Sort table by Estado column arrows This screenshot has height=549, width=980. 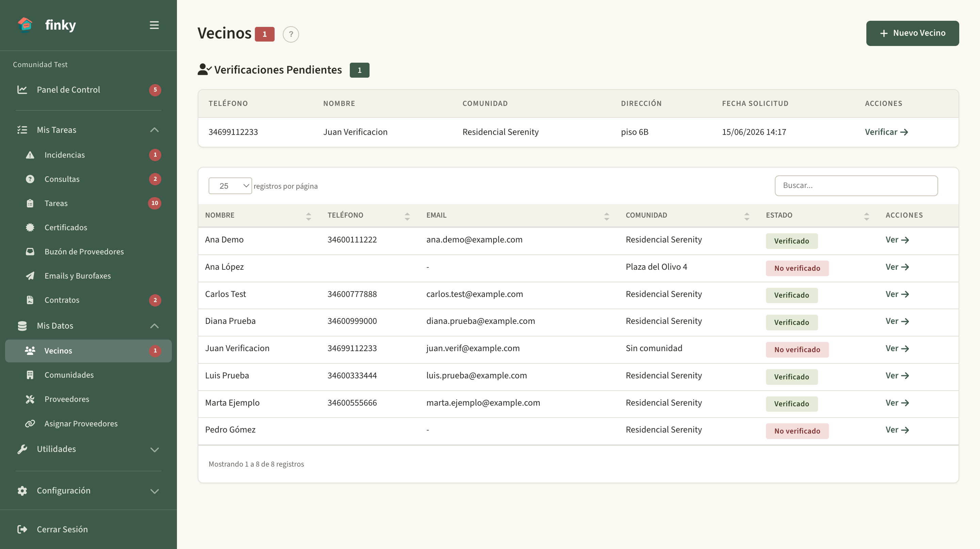866,216
